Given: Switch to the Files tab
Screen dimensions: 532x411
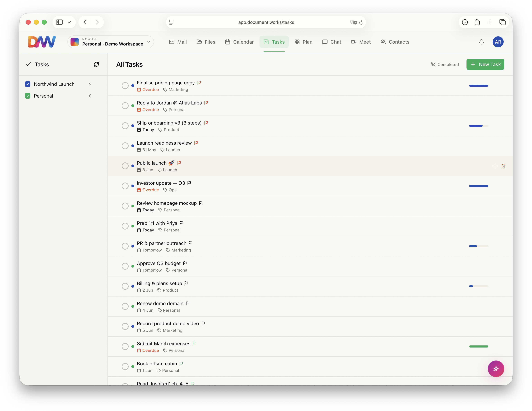Looking at the screenshot, I should [206, 42].
